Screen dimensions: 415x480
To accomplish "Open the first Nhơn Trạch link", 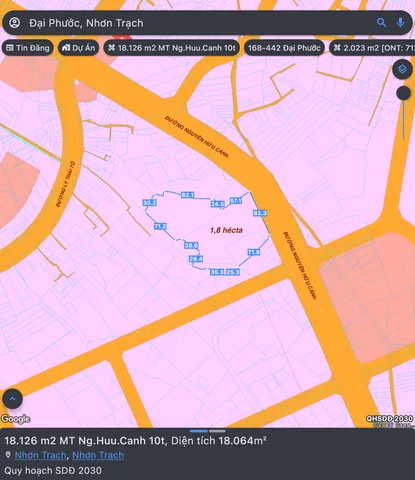I will pos(41,455).
